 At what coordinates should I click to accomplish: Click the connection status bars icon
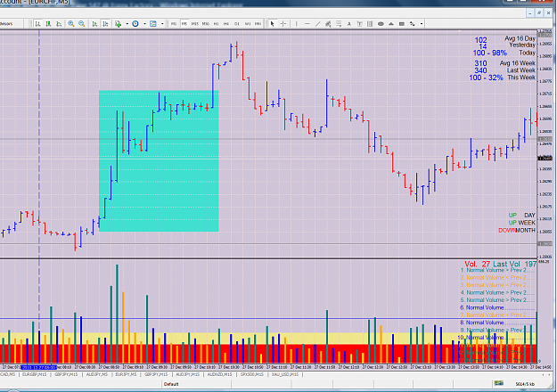coord(499,383)
